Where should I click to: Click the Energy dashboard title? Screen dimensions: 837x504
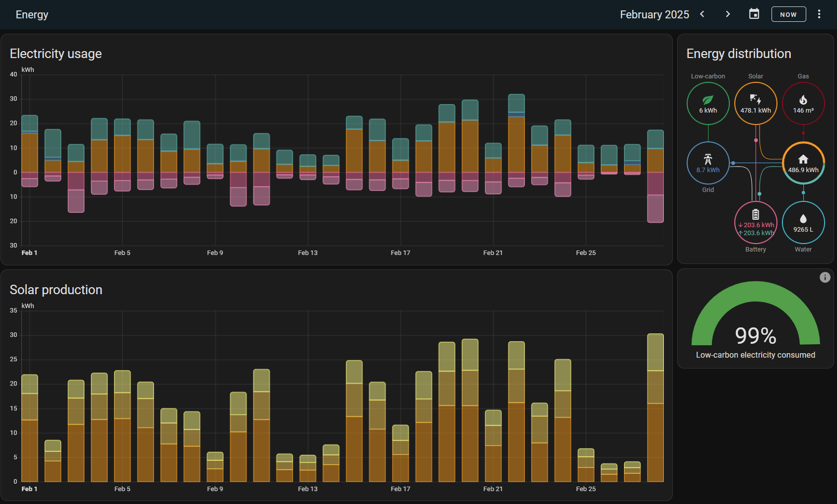tap(32, 14)
